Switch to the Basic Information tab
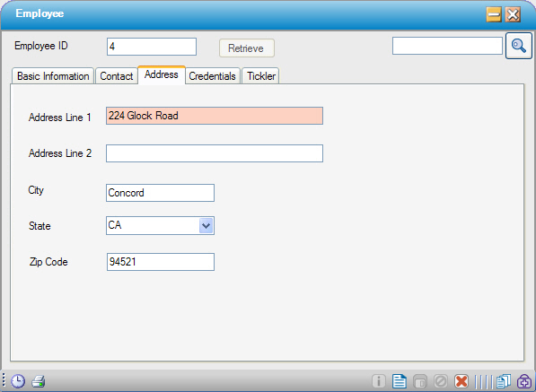The image size is (536, 392). point(53,76)
